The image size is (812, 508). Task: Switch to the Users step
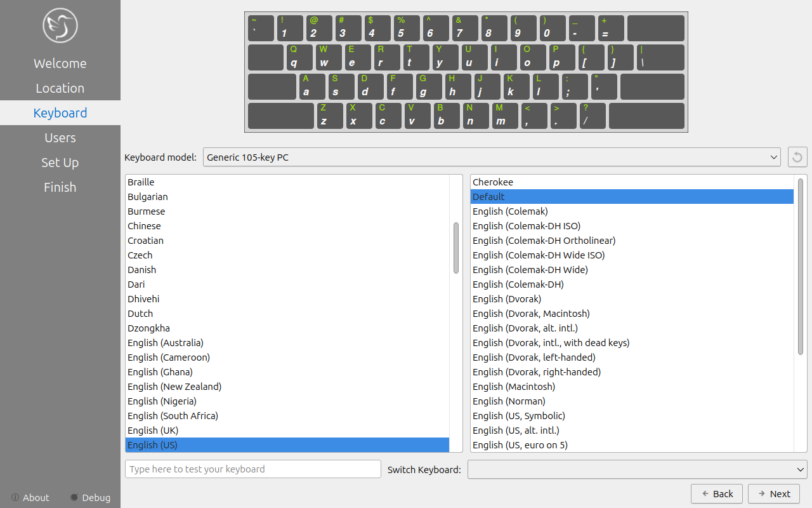60,138
